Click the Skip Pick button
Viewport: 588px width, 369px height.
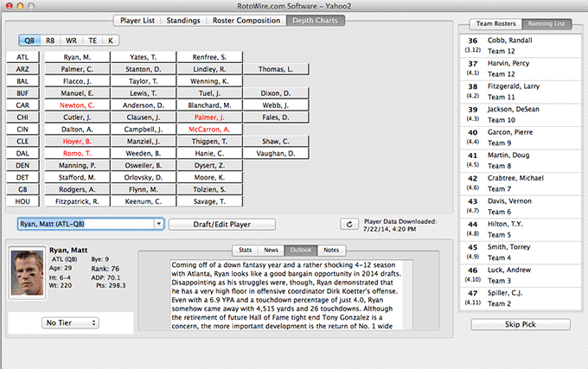click(521, 324)
